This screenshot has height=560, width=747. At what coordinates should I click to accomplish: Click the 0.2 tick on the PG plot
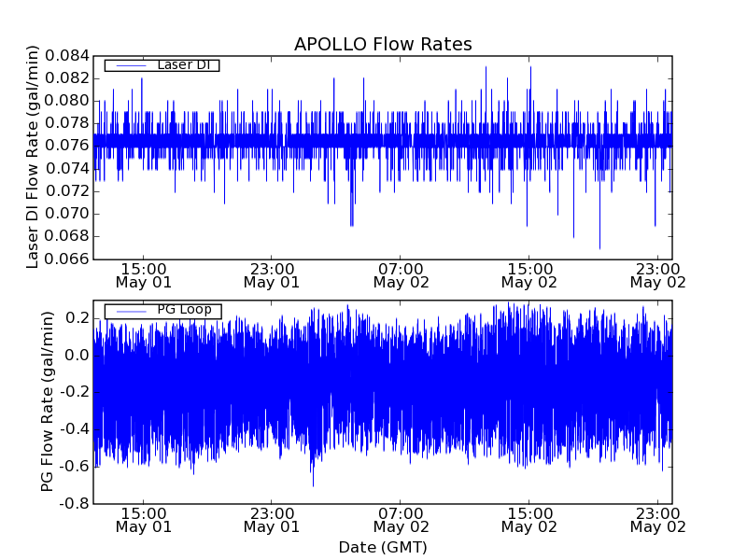pyautogui.click(x=78, y=318)
